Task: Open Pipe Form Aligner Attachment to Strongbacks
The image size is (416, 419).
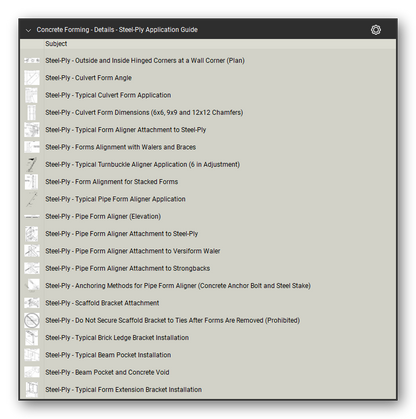Action: [x=128, y=268]
